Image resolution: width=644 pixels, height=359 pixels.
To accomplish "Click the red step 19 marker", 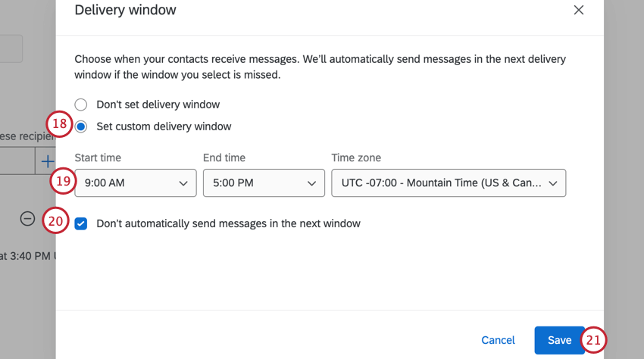I will (63, 182).
